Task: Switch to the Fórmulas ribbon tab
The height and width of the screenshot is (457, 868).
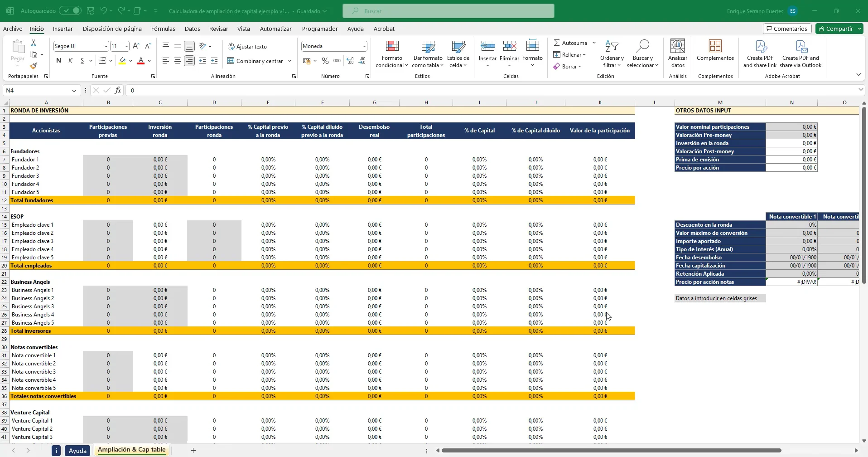Action: pyautogui.click(x=163, y=29)
